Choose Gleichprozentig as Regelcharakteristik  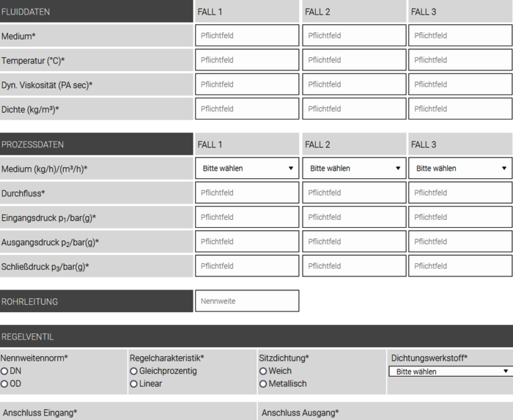[133, 372]
